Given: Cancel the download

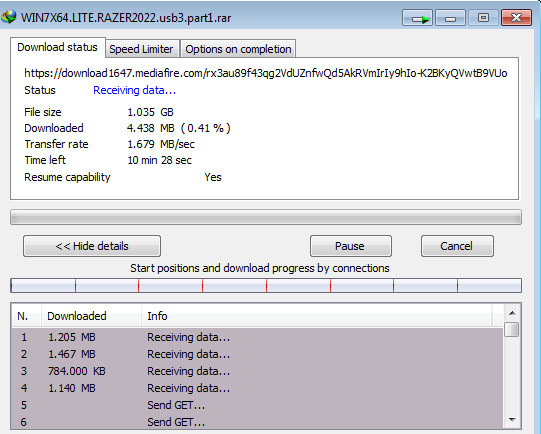Looking at the screenshot, I should click(457, 246).
